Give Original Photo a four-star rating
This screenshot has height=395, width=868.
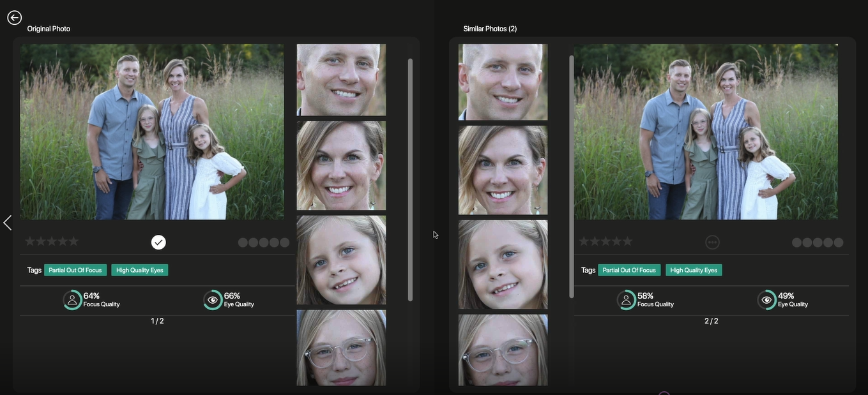pyautogui.click(x=63, y=241)
